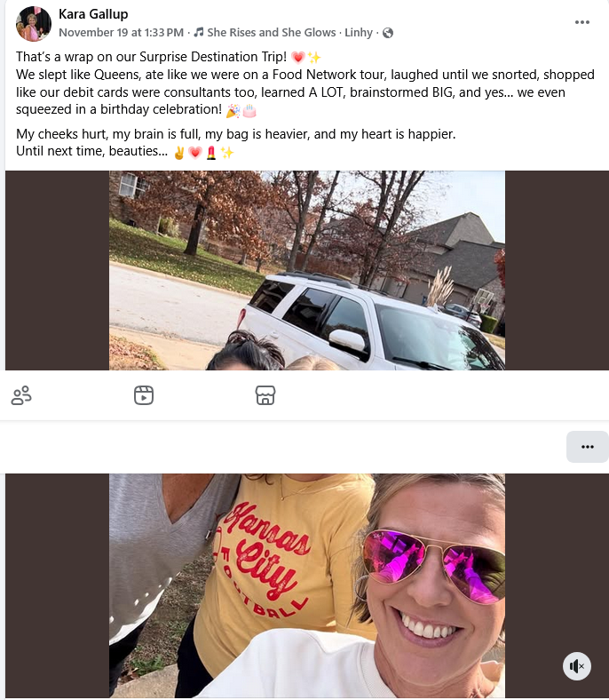Image resolution: width=609 pixels, height=700 pixels.
Task: Open the Friends icon in the navigation bar
Action: click(x=21, y=395)
